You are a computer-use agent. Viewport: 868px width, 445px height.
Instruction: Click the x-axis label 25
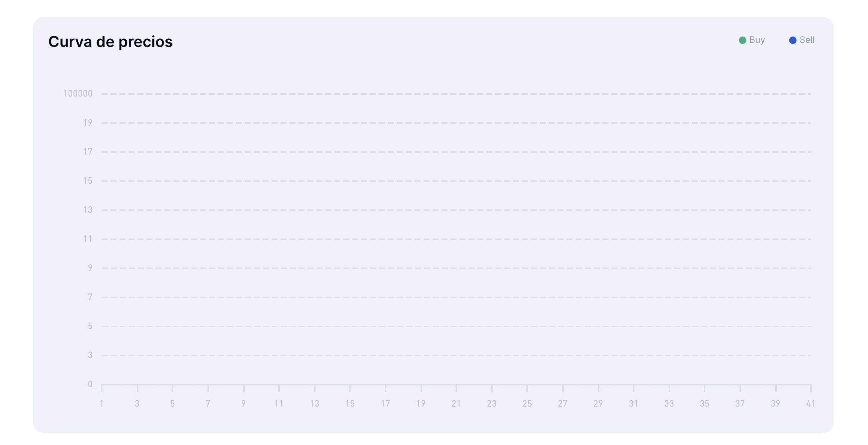[x=527, y=404]
